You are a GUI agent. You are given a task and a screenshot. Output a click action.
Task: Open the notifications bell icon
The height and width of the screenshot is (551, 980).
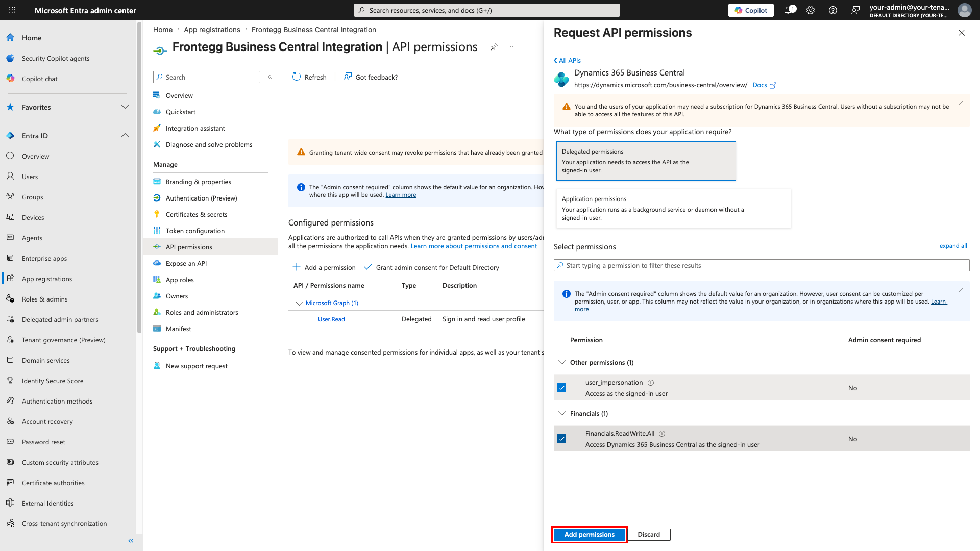point(790,10)
